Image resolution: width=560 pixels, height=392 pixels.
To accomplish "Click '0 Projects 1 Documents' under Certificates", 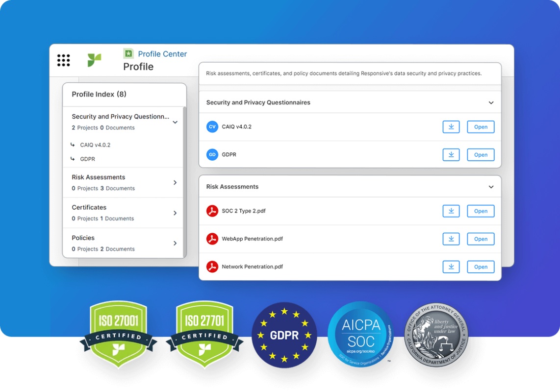I will click(103, 219).
